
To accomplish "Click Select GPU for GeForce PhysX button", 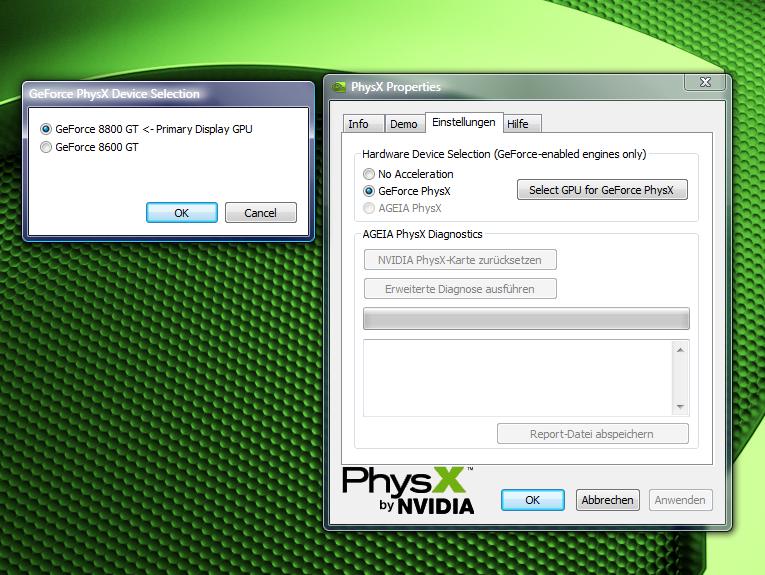I will coord(602,190).
